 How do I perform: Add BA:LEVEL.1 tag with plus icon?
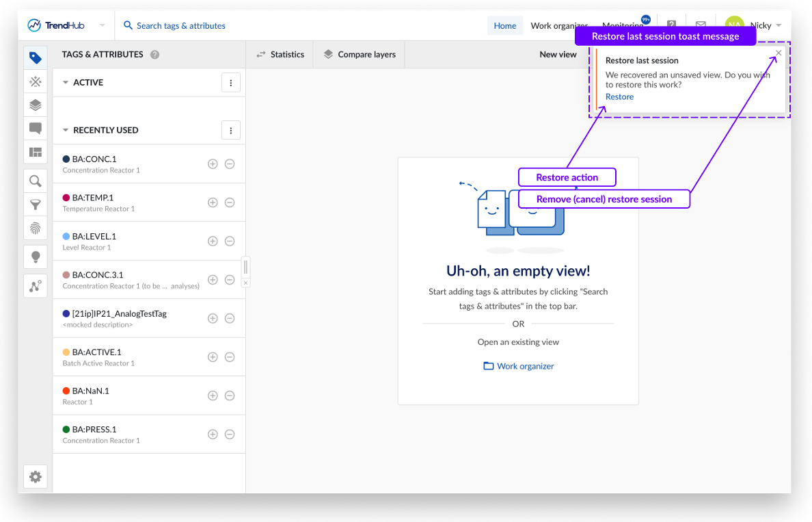point(213,242)
